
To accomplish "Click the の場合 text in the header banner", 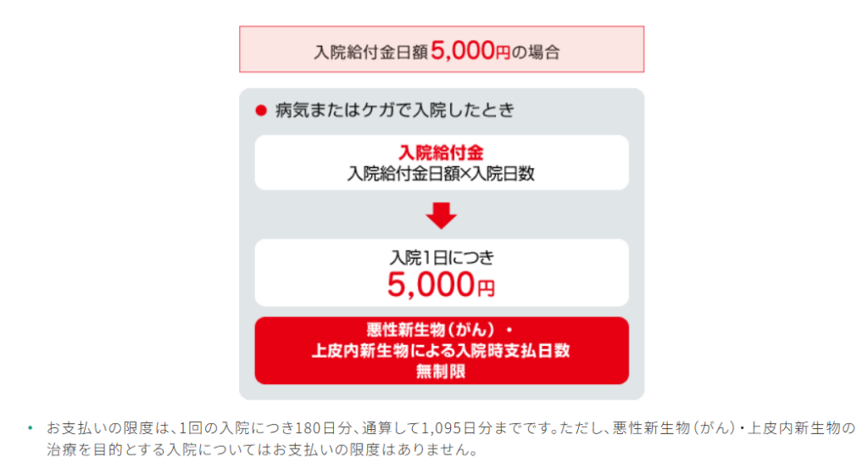I will 536,53.
